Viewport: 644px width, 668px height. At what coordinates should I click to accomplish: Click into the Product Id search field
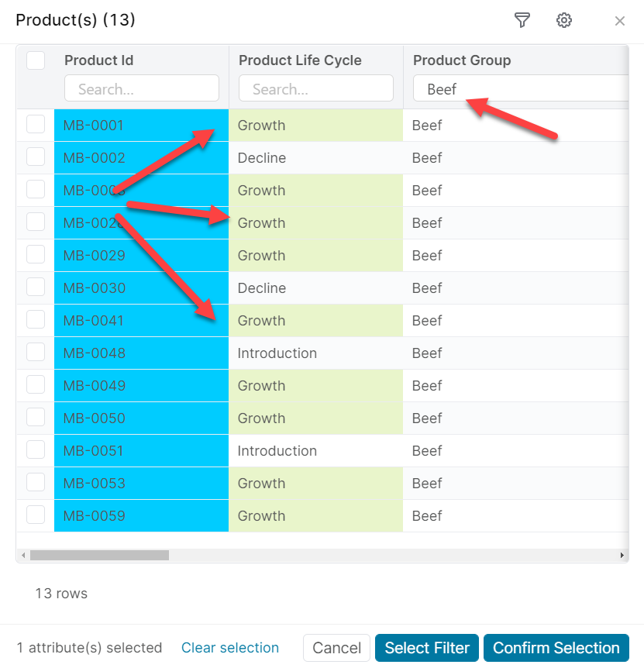pyautogui.click(x=141, y=88)
